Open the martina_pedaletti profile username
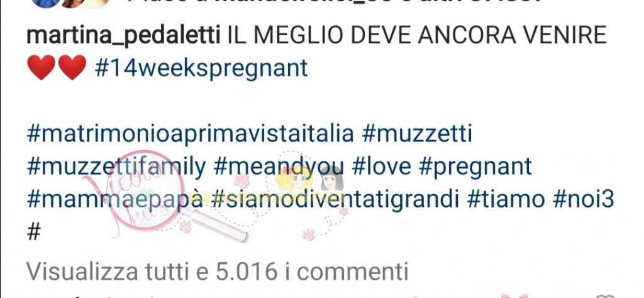Viewport: 644px width, 298px height. click(124, 35)
